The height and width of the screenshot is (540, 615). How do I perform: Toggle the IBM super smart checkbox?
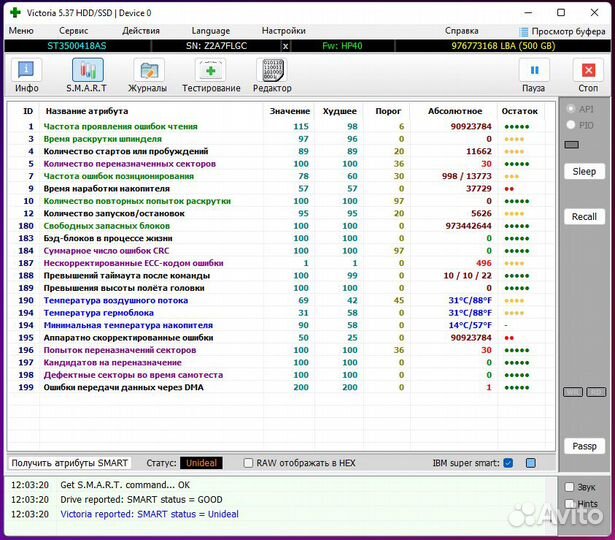click(x=508, y=463)
